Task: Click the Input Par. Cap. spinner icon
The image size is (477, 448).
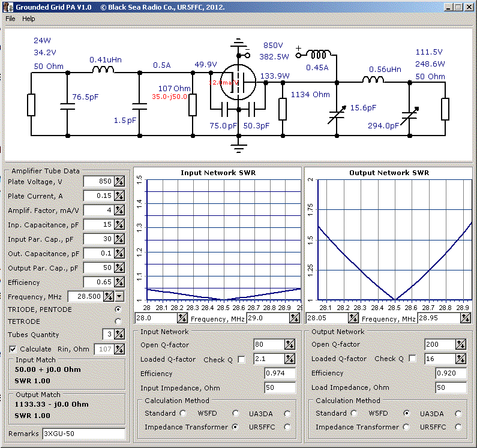Action: (119, 239)
